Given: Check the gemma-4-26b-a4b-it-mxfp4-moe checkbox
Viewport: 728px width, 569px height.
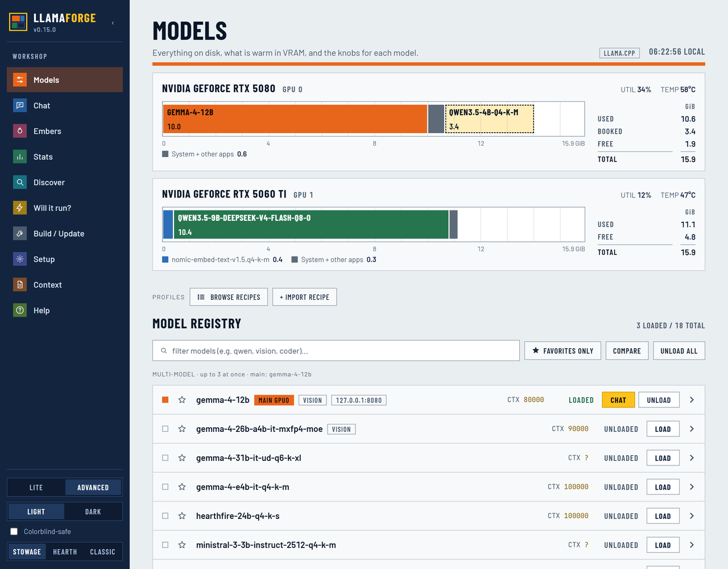Looking at the screenshot, I should 166,429.
